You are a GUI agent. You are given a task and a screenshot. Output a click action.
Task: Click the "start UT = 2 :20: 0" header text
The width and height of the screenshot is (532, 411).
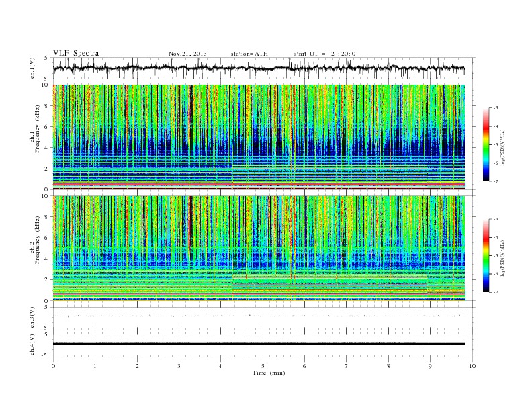(x=324, y=54)
